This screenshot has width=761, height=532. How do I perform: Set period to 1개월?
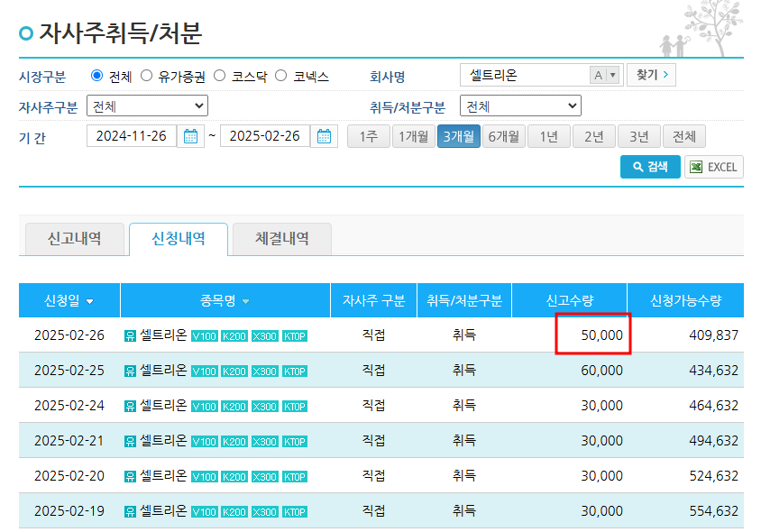[414, 136]
